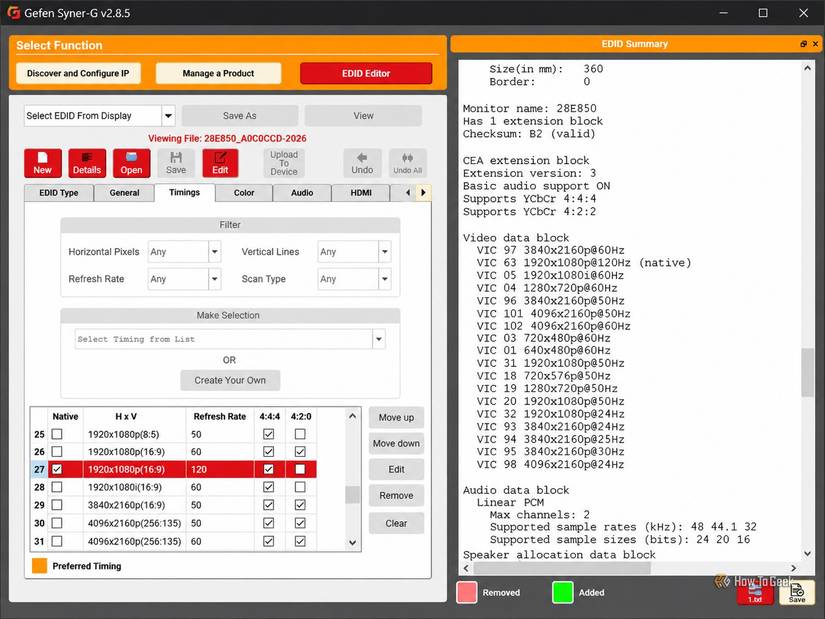
Task: Uncheck Native for row 27 1920x1080p 120
Action: 57,469
